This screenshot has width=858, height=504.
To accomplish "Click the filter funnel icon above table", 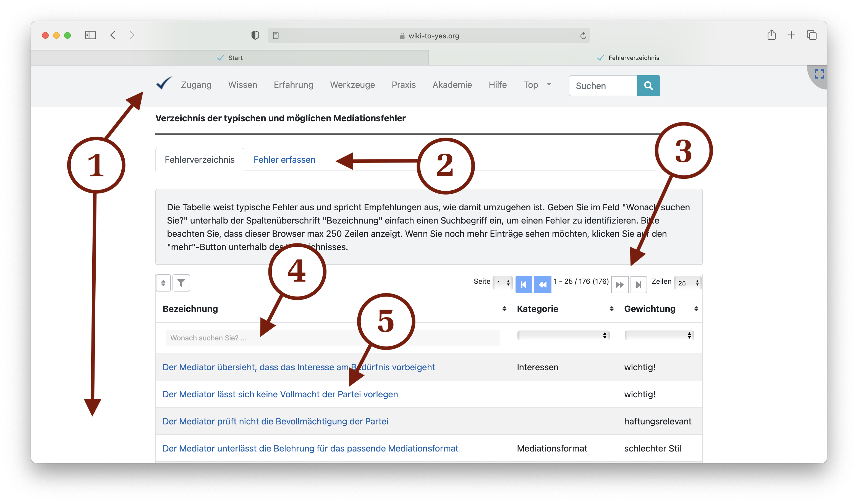I will point(181,283).
